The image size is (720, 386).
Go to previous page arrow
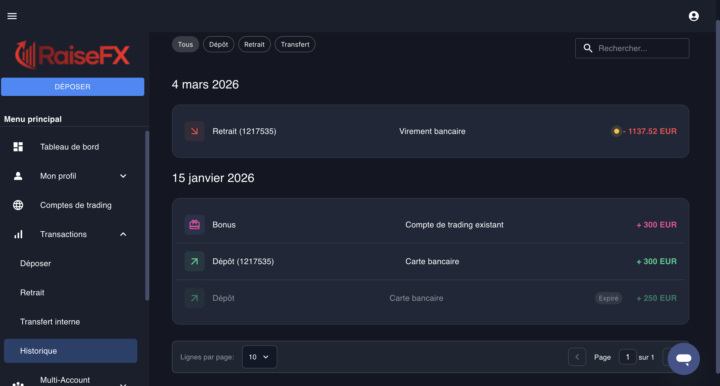[577, 357]
